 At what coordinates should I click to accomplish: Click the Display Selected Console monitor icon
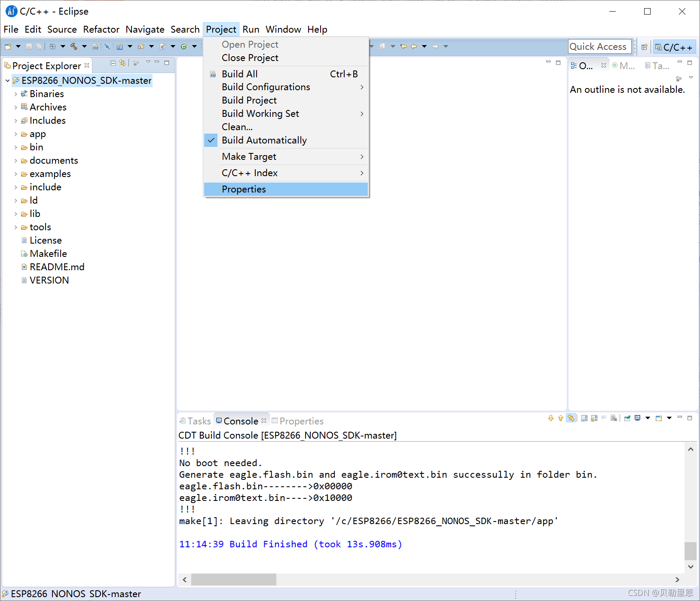[638, 418]
